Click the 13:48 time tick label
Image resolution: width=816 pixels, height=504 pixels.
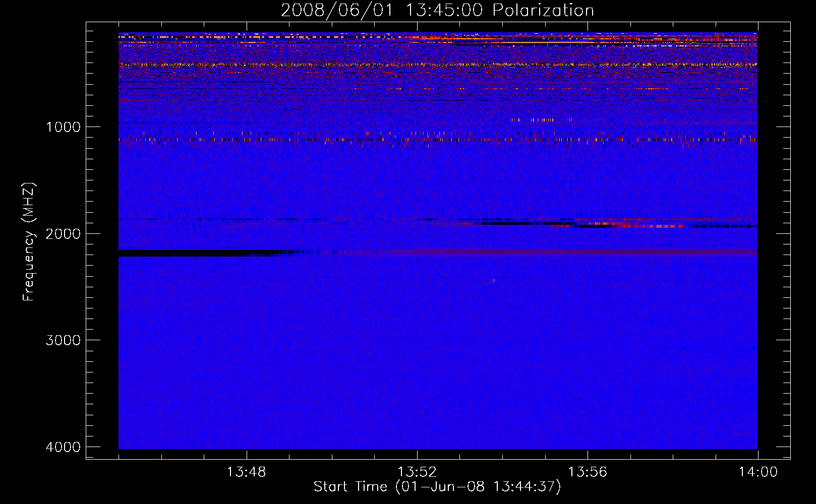point(247,472)
